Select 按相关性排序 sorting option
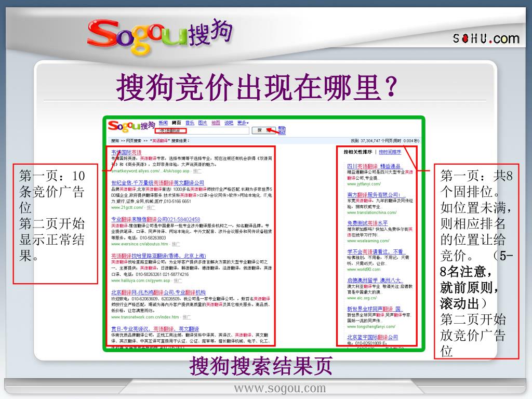 pos(358,152)
